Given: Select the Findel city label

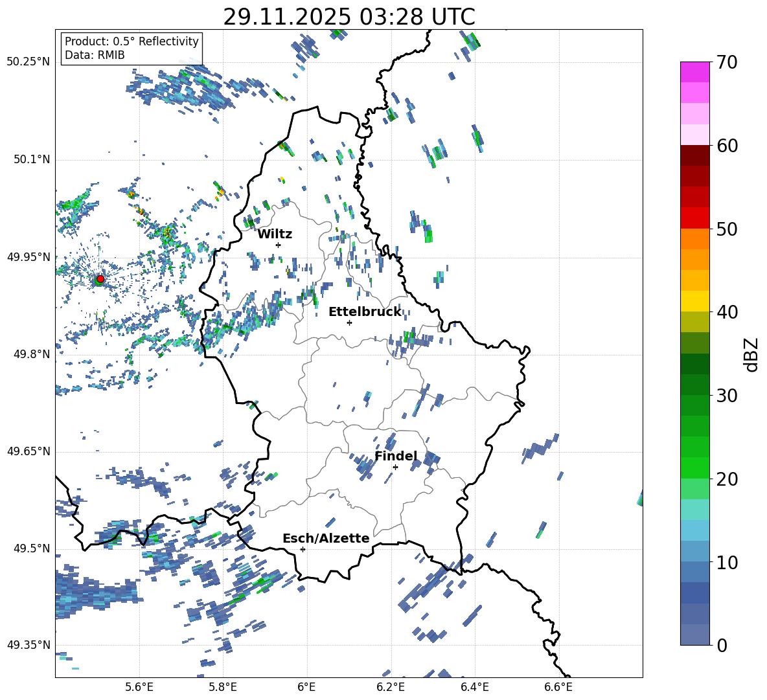Looking at the screenshot, I should pyautogui.click(x=396, y=456).
